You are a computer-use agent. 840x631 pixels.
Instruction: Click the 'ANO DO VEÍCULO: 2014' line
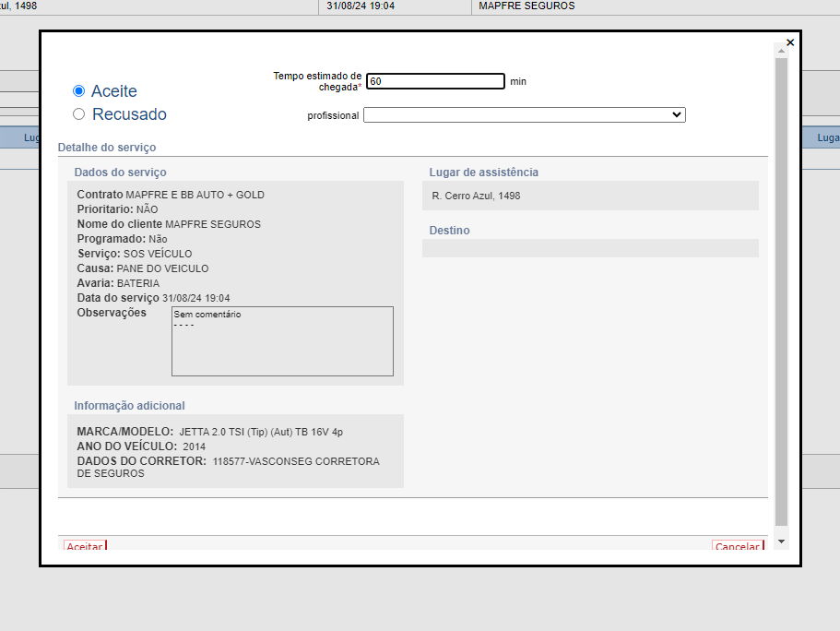click(141, 446)
